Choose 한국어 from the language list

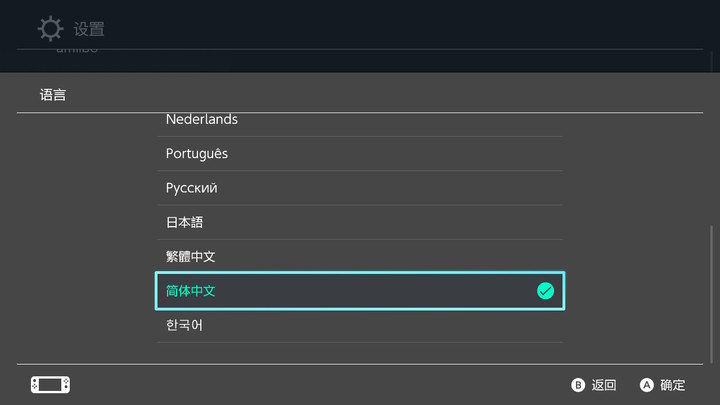[x=185, y=326]
